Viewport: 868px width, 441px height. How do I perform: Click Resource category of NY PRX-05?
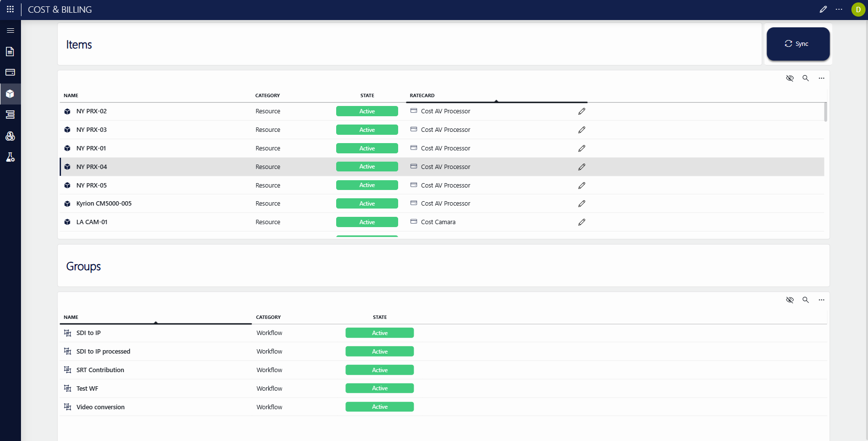click(268, 186)
